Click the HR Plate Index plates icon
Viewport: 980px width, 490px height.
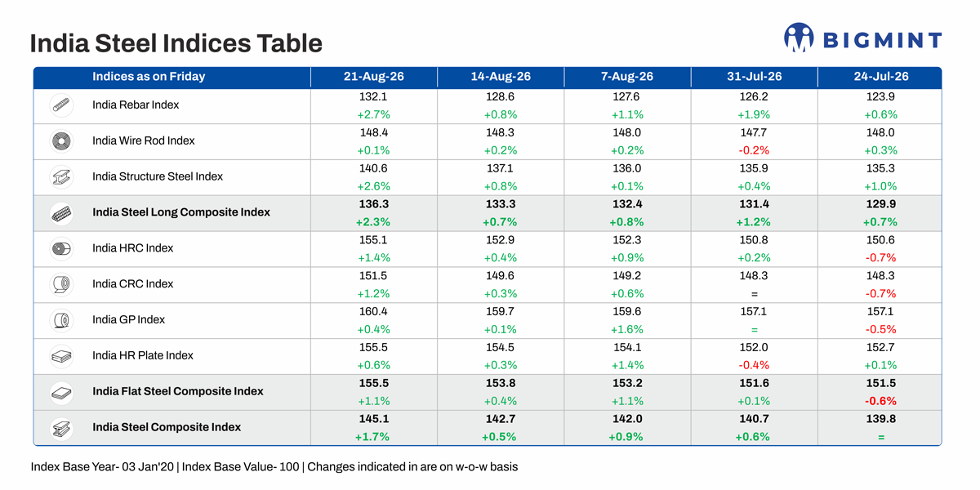coord(62,356)
